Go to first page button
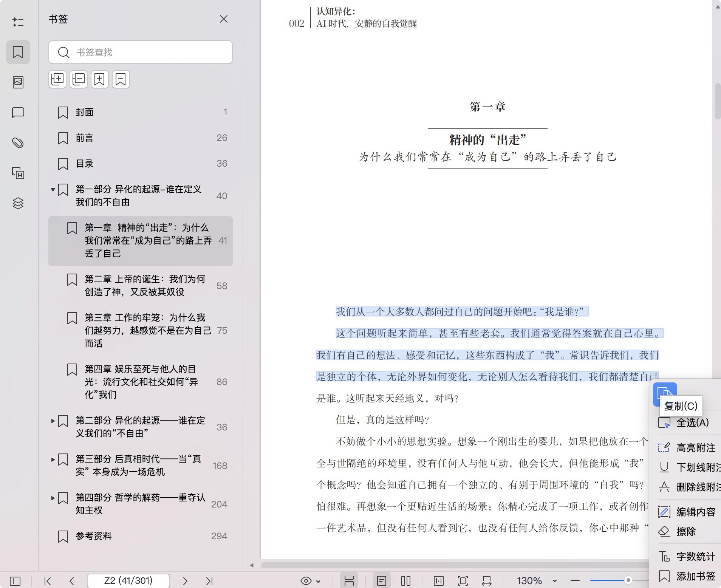Viewport: 721px width, 588px height. pyautogui.click(x=48, y=581)
